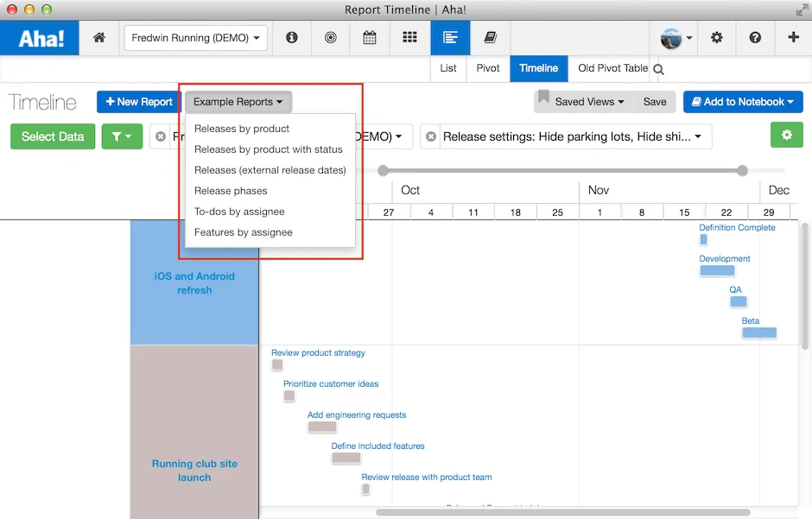Click the green gear customize button
Image resolution: width=812 pixels, height=519 pixels.
point(787,135)
